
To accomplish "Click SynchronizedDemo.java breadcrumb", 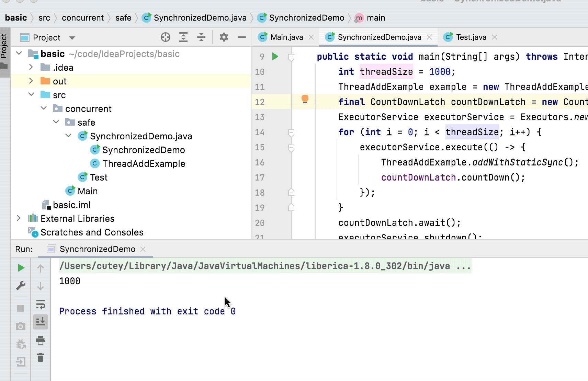I will click(x=194, y=18).
